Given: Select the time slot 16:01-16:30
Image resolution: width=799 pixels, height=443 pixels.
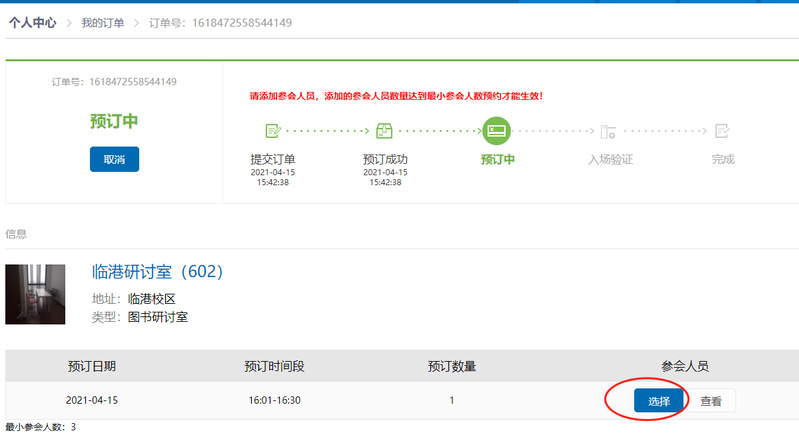Looking at the screenshot, I should (274, 400).
